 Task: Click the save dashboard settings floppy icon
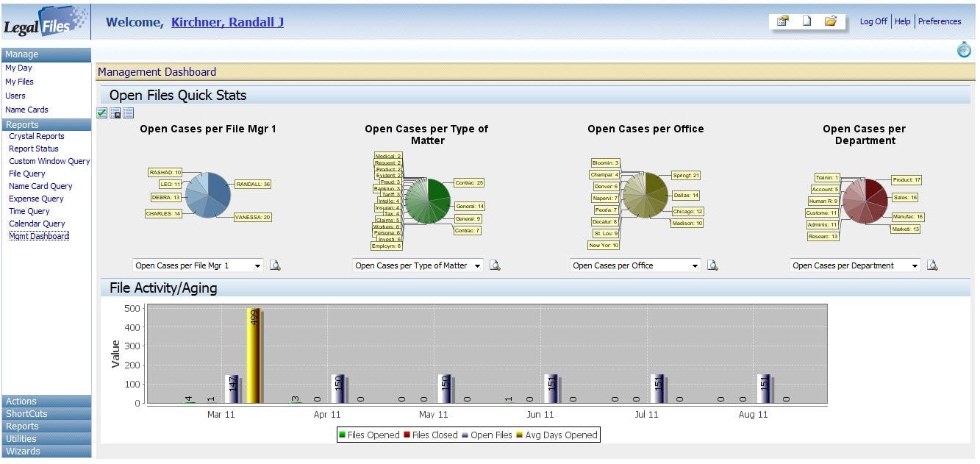point(115,113)
